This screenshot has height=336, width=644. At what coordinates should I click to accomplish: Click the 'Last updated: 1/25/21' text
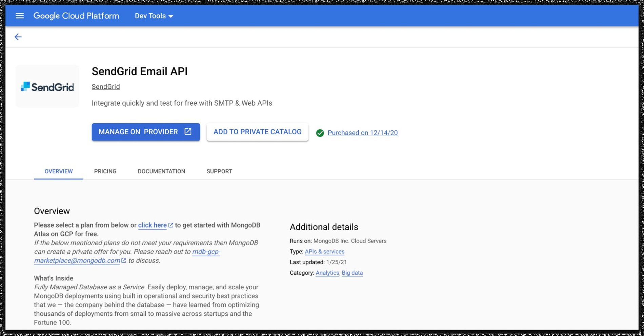pos(318,262)
